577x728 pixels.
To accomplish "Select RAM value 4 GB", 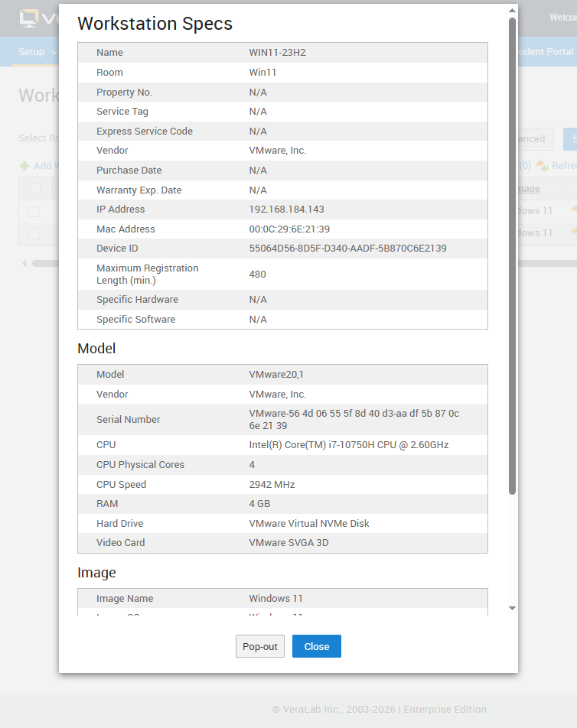I will point(259,504).
